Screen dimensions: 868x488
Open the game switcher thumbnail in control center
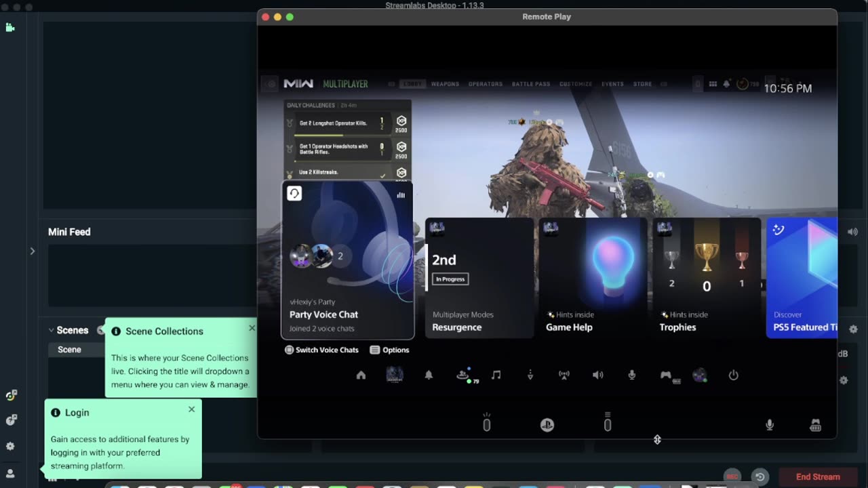coord(395,375)
